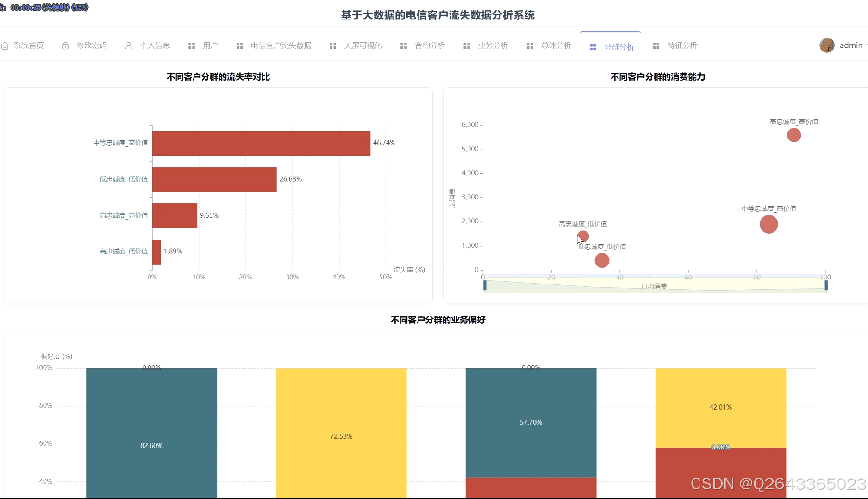Click the 高忠诚度_低价值 bar at 1.89%
Screen dimensions: 868x499
(156, 252)
